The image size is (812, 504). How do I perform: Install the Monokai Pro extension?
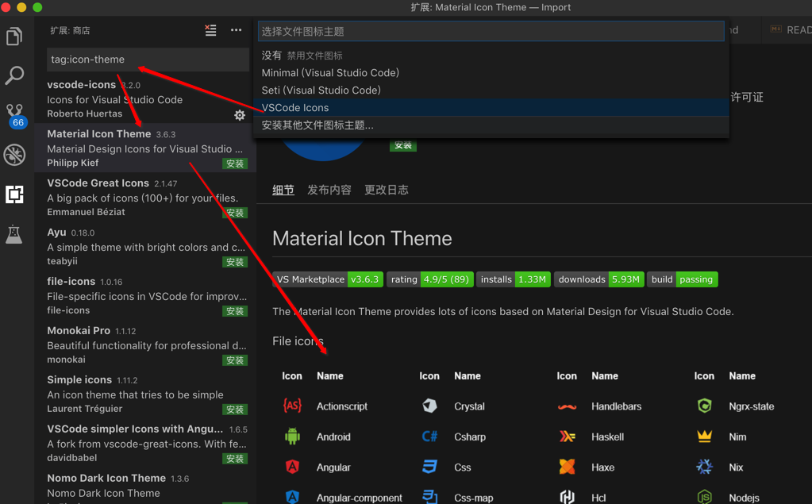pos(235,360)
